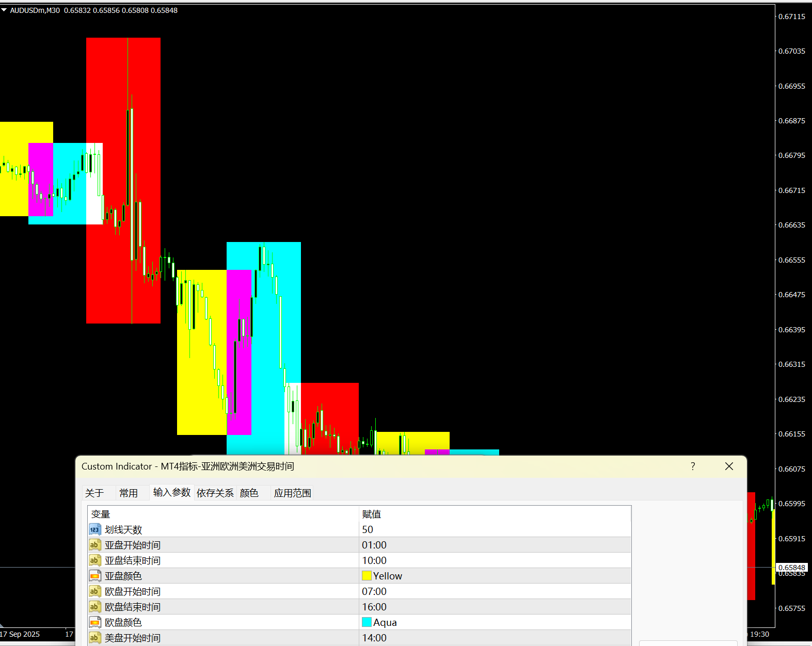Click the string icon beside 亚盘开始时间
Viewport: 812px width, 646px height.
point(94,545)
